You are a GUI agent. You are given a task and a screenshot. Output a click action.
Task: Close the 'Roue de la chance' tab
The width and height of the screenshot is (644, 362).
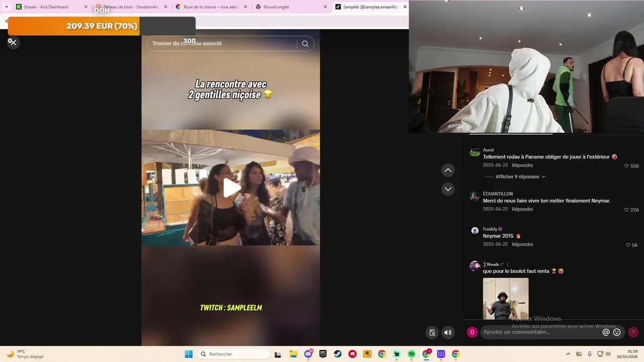(246, 7)
